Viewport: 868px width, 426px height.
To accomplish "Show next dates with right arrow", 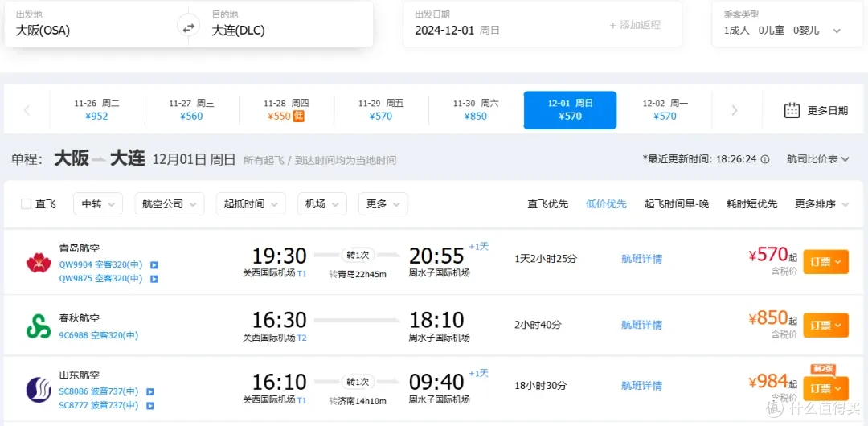I will (735, 109).
